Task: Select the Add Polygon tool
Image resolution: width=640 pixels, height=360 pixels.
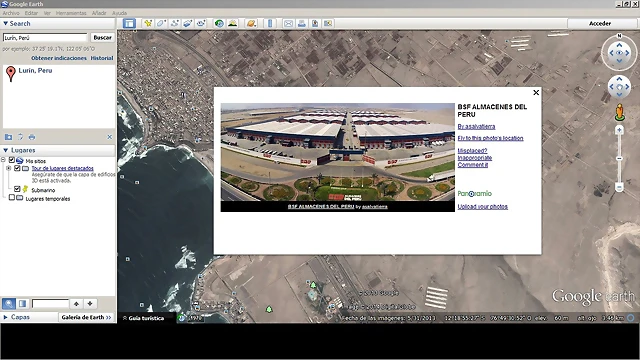Action: click(161, 24)
